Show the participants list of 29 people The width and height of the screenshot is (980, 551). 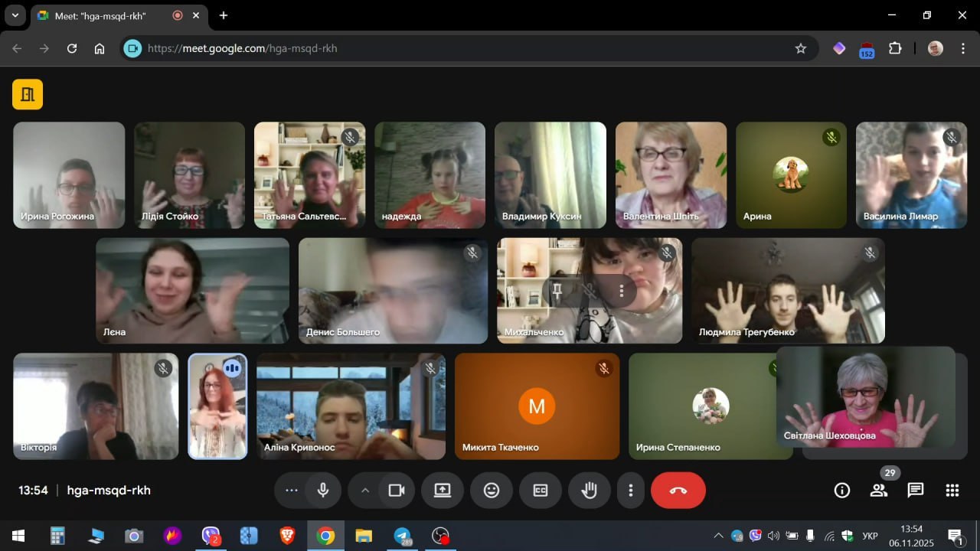tap(878, 491)
